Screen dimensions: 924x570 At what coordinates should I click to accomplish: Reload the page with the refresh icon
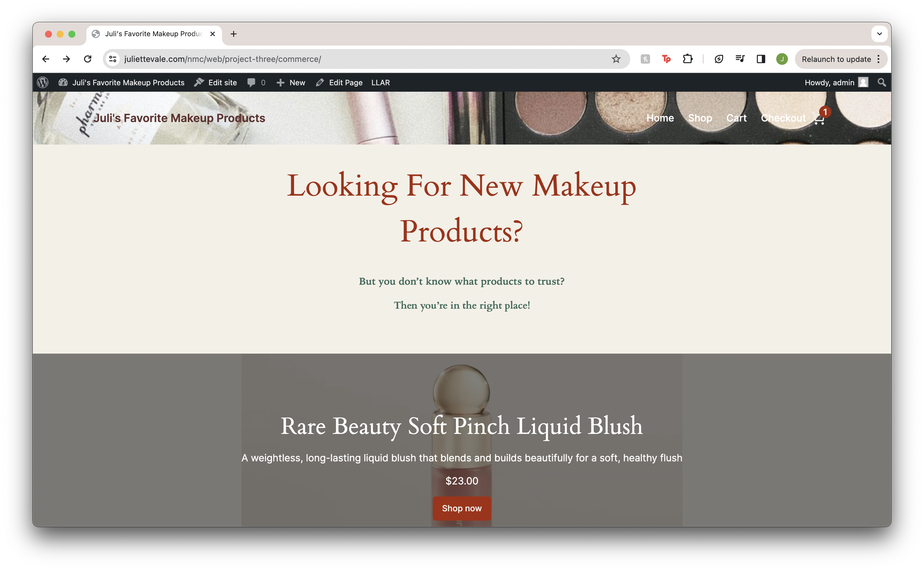(x=87, y=59)
